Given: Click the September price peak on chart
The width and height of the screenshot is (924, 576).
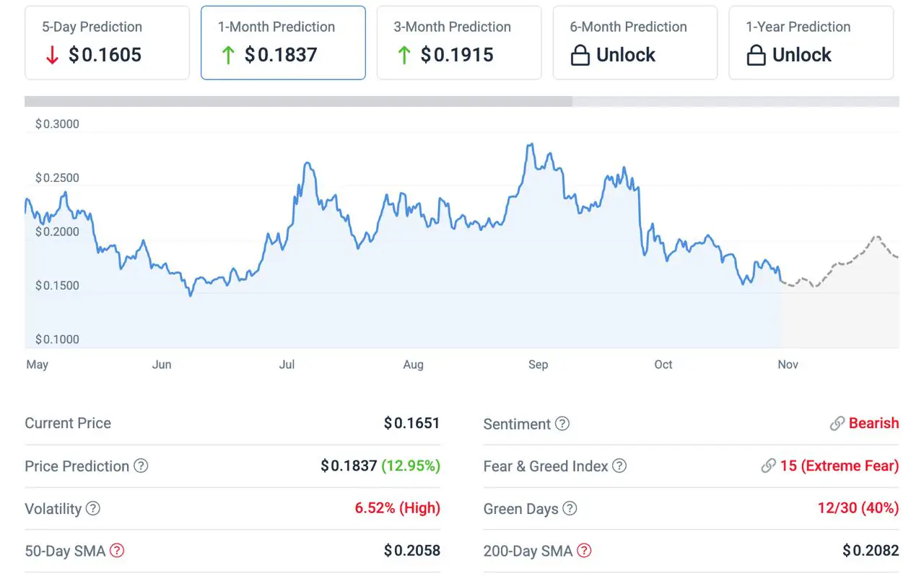Looking at the screenshot, I should [531, 144].
